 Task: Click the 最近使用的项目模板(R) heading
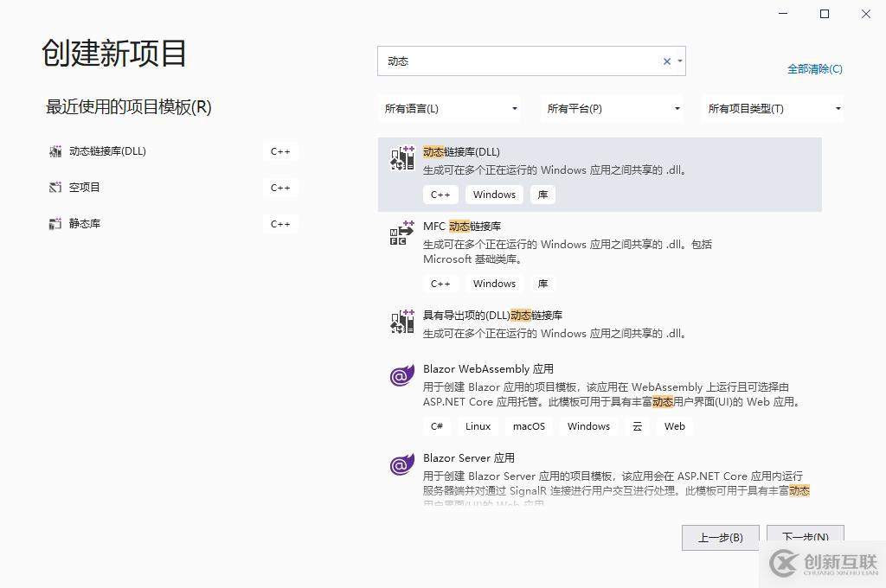coord(128,106)
